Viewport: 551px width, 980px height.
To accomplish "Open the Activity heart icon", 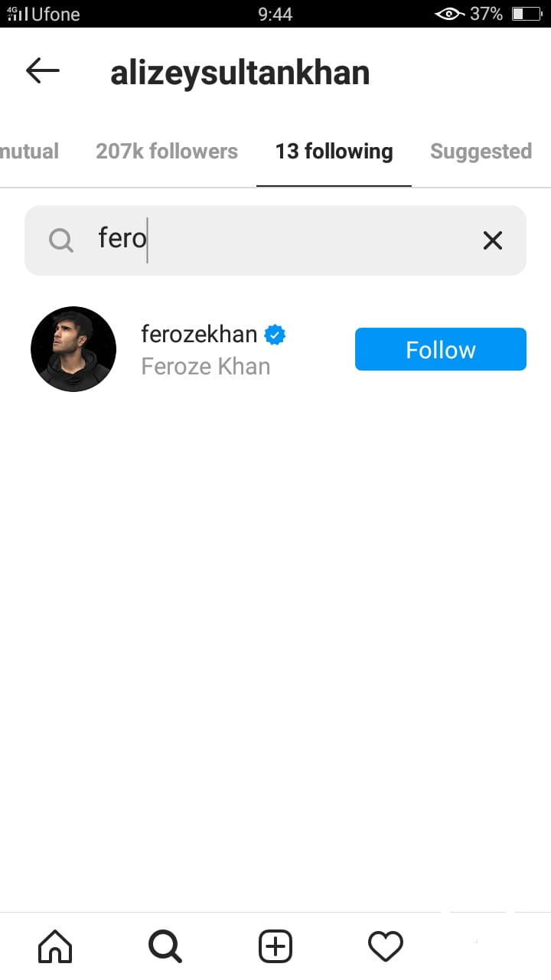I will tap(386, 947).
